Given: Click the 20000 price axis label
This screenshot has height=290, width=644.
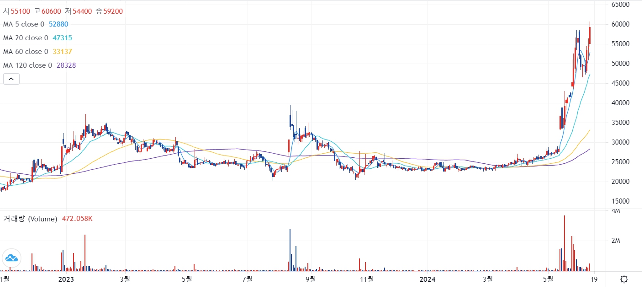Looking at the screenshot, I should click(620, 182).
